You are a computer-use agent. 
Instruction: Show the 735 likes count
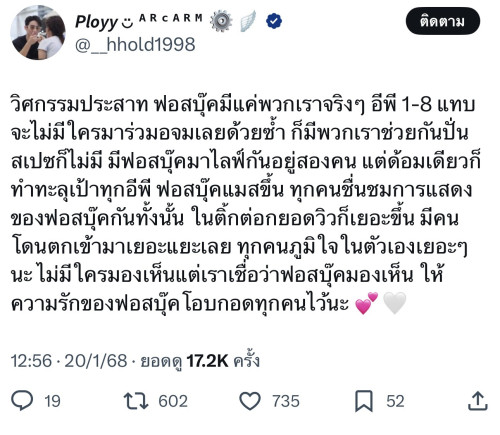click(x=286, y=401)
